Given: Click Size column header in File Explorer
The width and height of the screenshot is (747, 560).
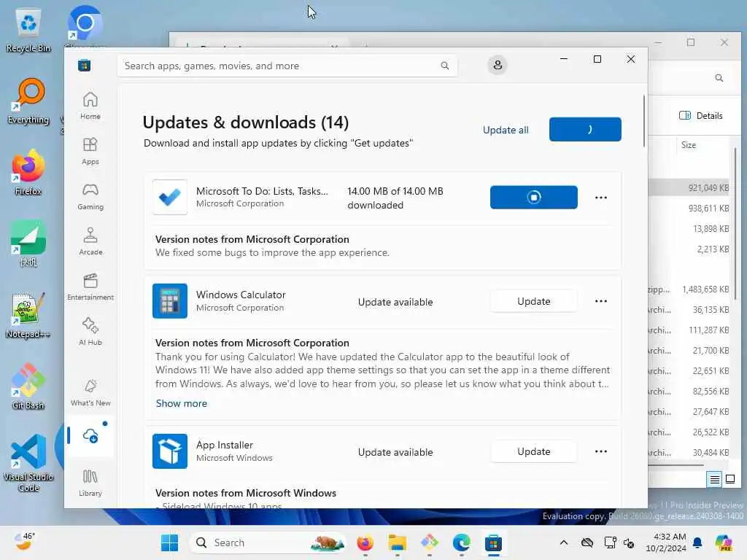Looking at the screenshot, I should 689,145.
